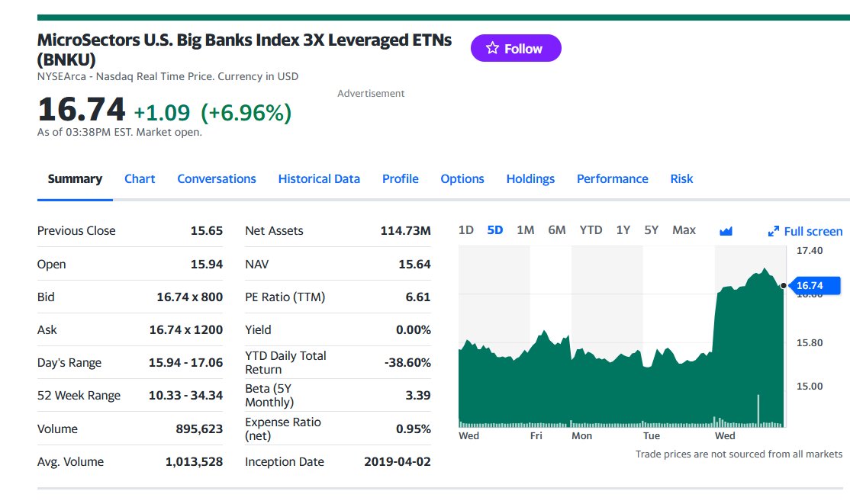Click the mountain chart type icon
Image resolution: width=850 pixels, height=504 pixels.
[x=726, y=231]
